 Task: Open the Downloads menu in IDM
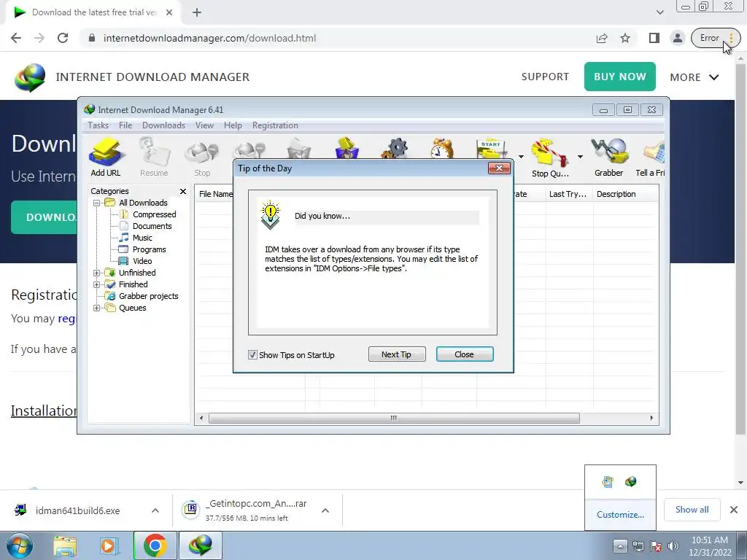tap(164, 125)
